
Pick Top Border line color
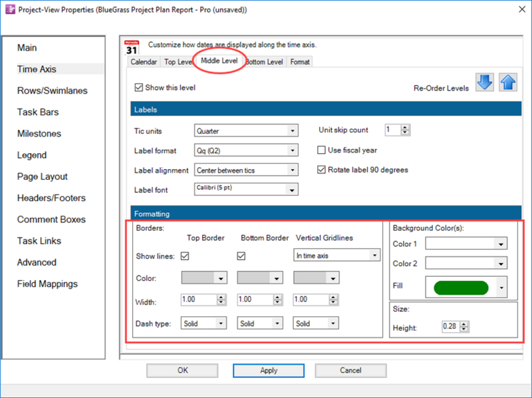click(x=204, y=278)
